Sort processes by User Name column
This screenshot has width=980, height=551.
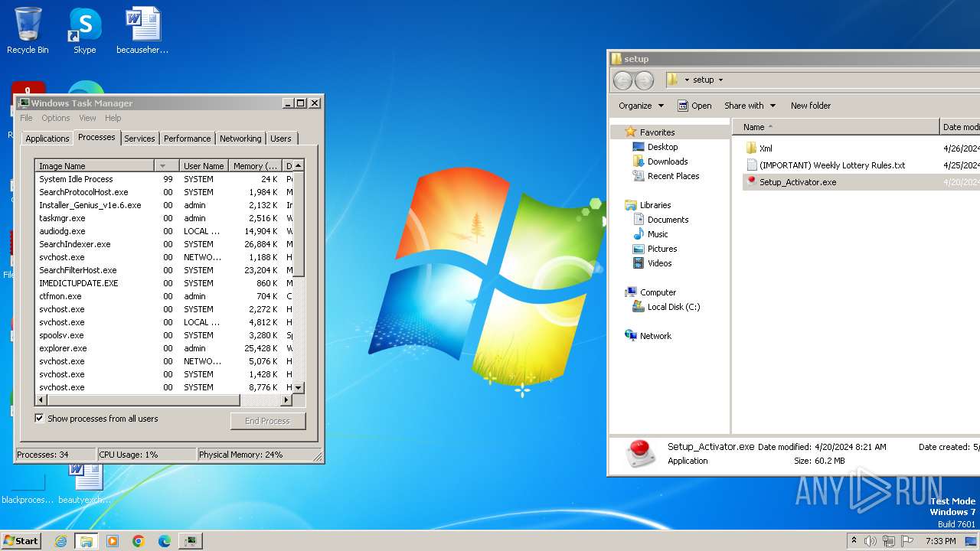pos(204,166)
